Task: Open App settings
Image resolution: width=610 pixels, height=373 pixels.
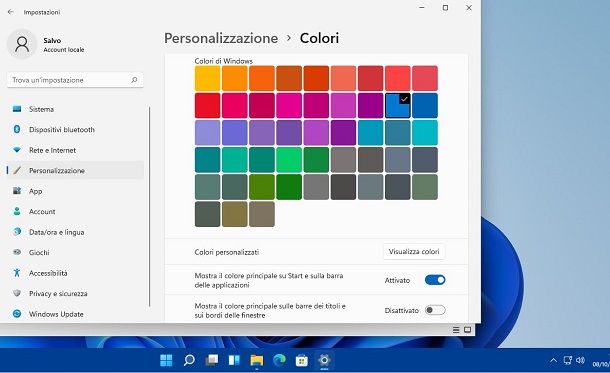Action: point(75,191)
